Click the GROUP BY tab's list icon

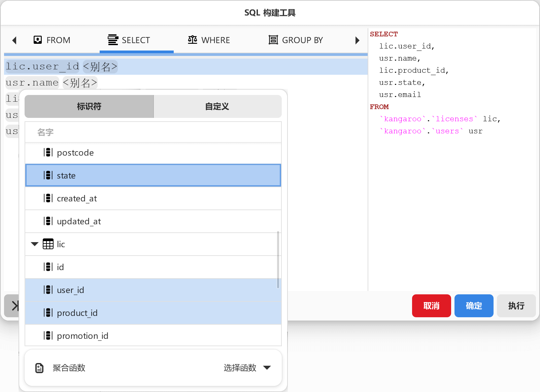click(273, 40)
